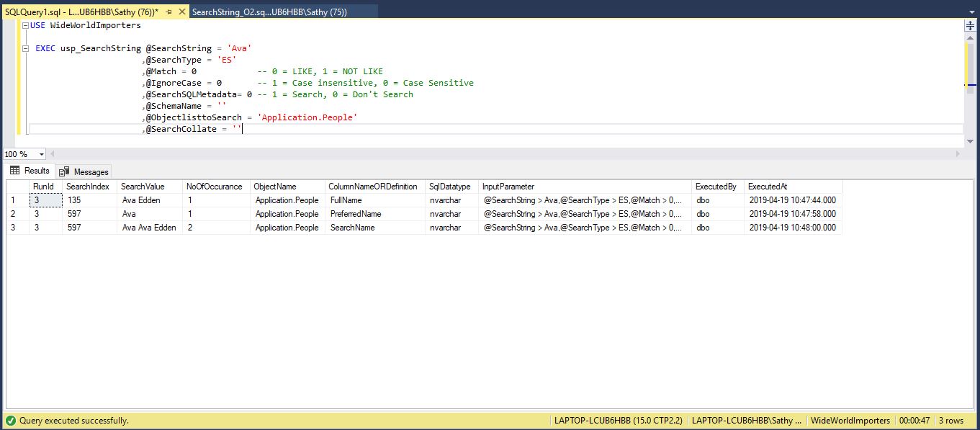Screen dimensions: 980x430
Task: Collapse the USE WideWorldImporters code block
Action: (x=26, y=26)
